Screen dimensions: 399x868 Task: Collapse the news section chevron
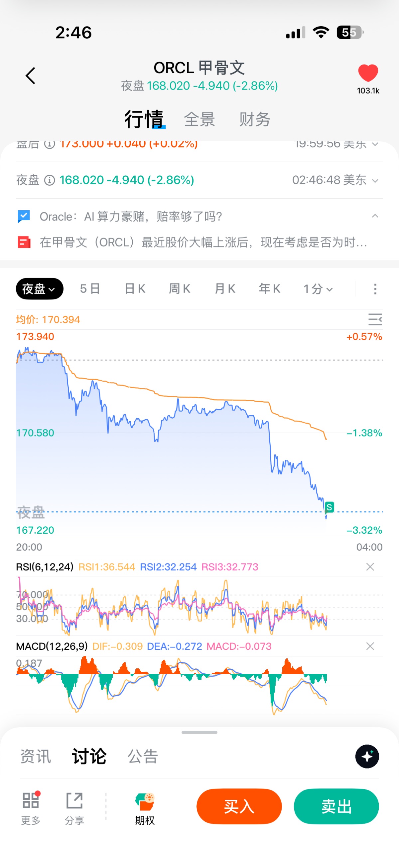[x=375, y=216]
